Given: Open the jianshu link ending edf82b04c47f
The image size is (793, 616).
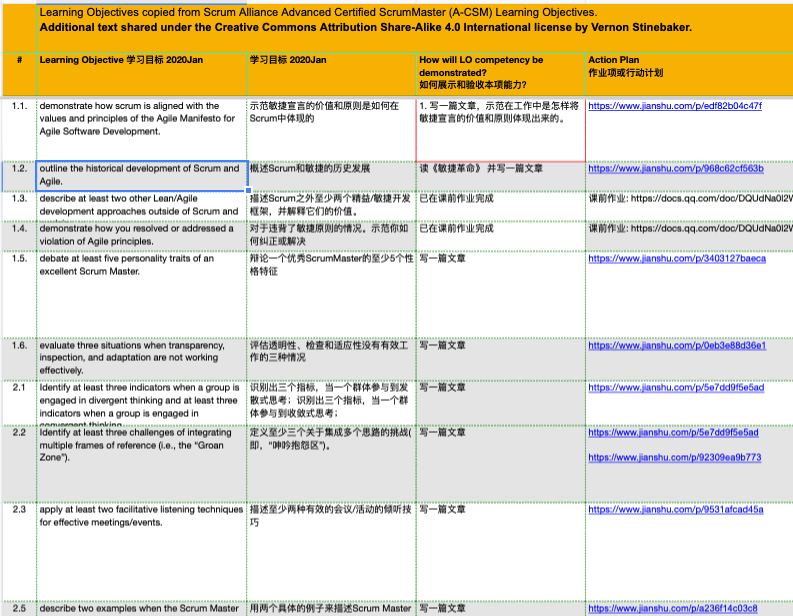Looking at the screenshot, I should pos(675,106).
